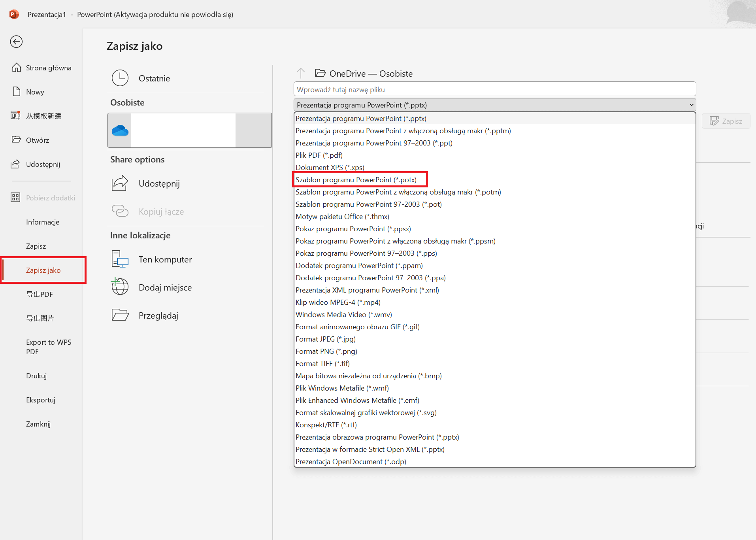This screenshot has height=540, width=756.
Task: Click Strona główna home item
Action: [48, 68]
